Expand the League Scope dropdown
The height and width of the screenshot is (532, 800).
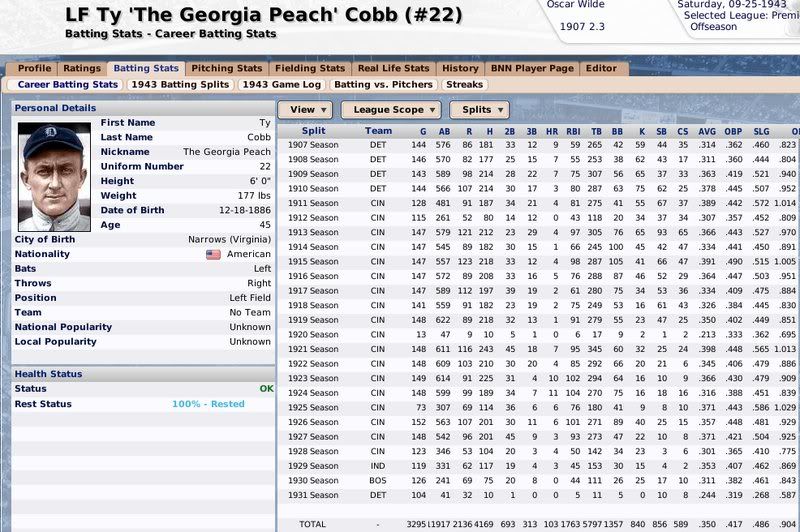point(390,109)
